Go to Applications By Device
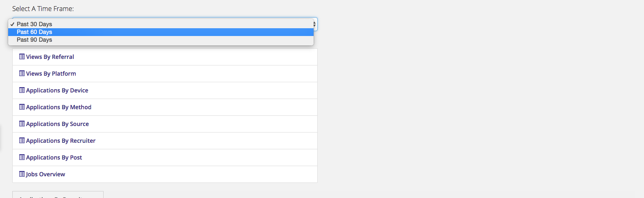The image size is (644, 198). click(57, 90)
